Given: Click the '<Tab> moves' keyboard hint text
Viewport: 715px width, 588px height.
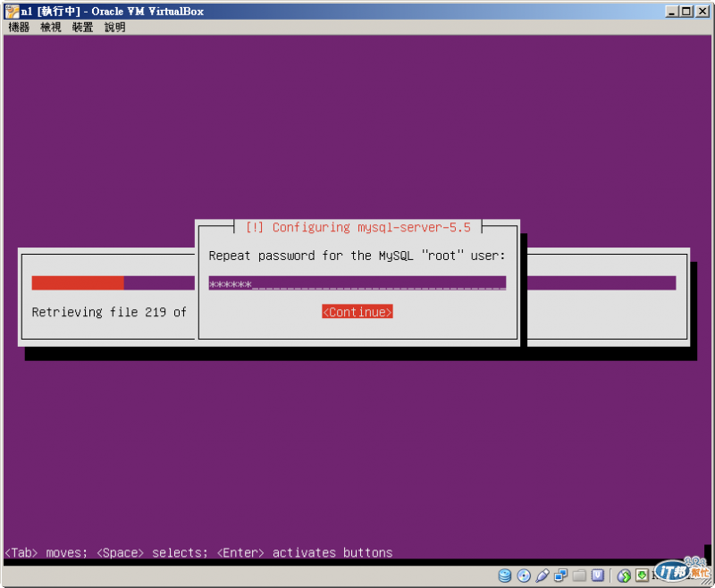Looking at the screenshot, I should pyautogui.click(x=46, y=552).
